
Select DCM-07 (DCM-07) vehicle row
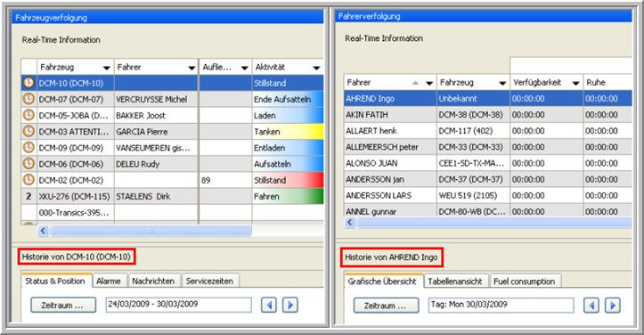pos(172,99)
